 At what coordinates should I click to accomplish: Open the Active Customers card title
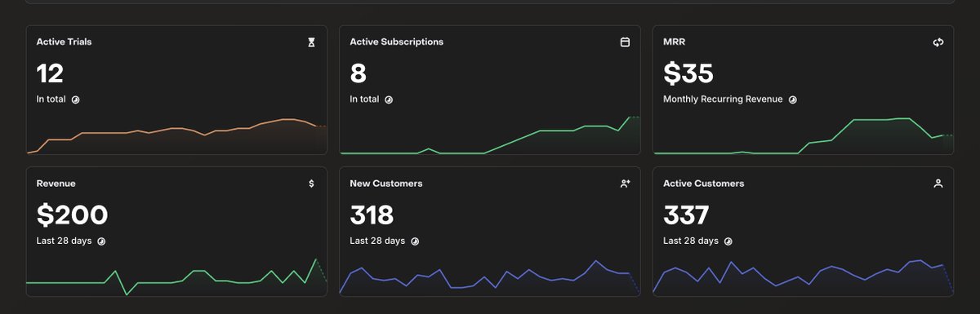[704, 184]
